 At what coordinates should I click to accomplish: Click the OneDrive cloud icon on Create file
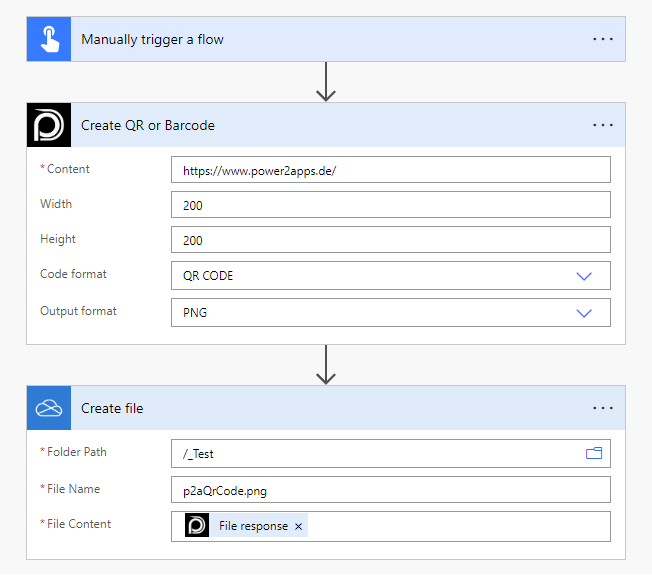point(48,408)
